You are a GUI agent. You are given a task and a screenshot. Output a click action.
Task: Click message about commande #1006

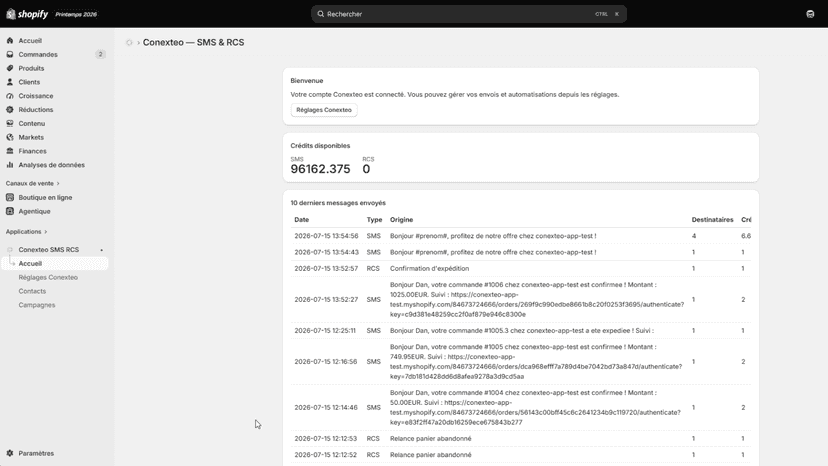(x=537, y=299)
